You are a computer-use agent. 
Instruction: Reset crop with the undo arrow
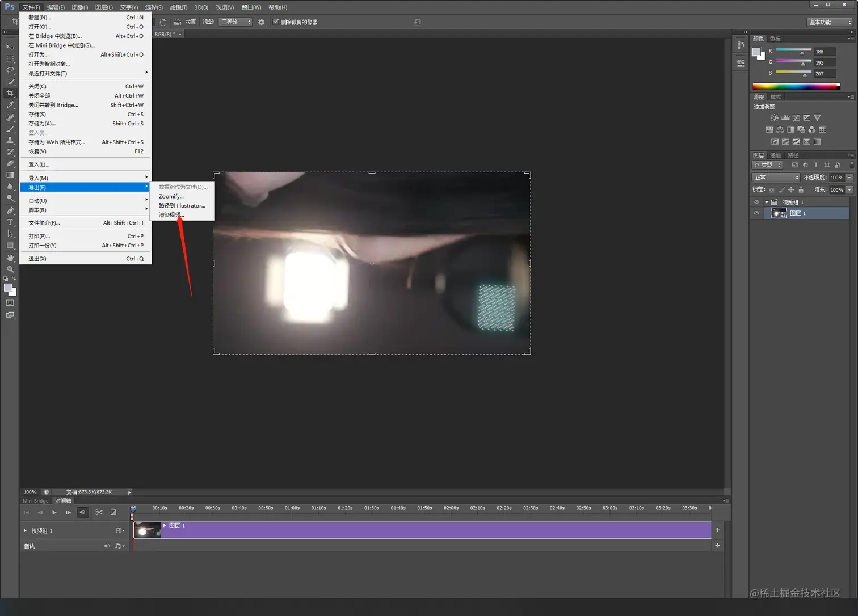(x=417, y=22)
